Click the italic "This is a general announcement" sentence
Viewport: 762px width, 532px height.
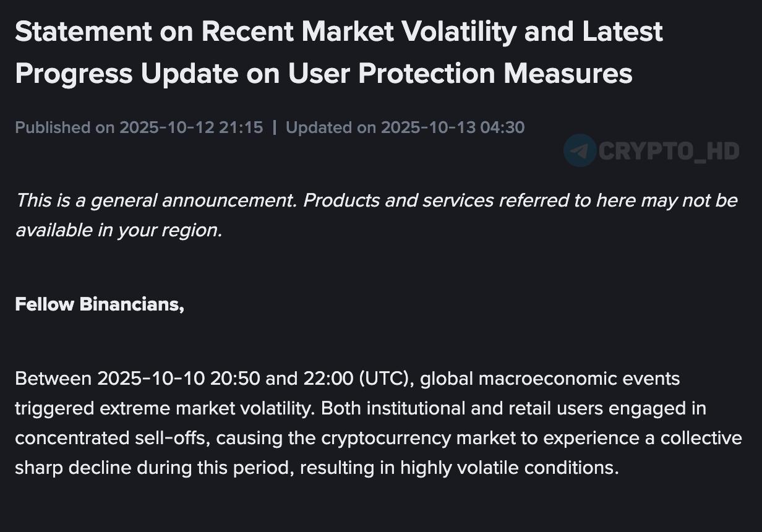(160, 200)
